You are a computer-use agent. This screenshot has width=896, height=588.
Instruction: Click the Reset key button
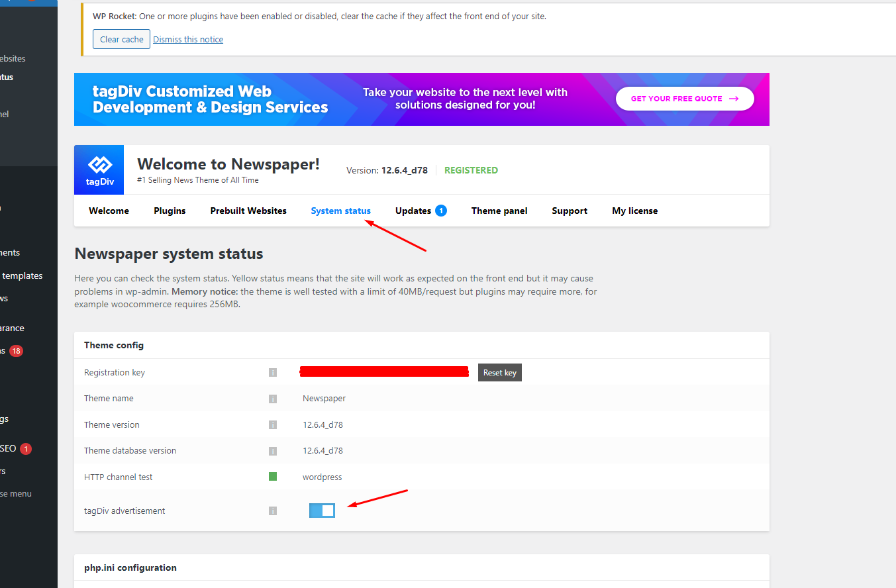click(x=500, y=373)
